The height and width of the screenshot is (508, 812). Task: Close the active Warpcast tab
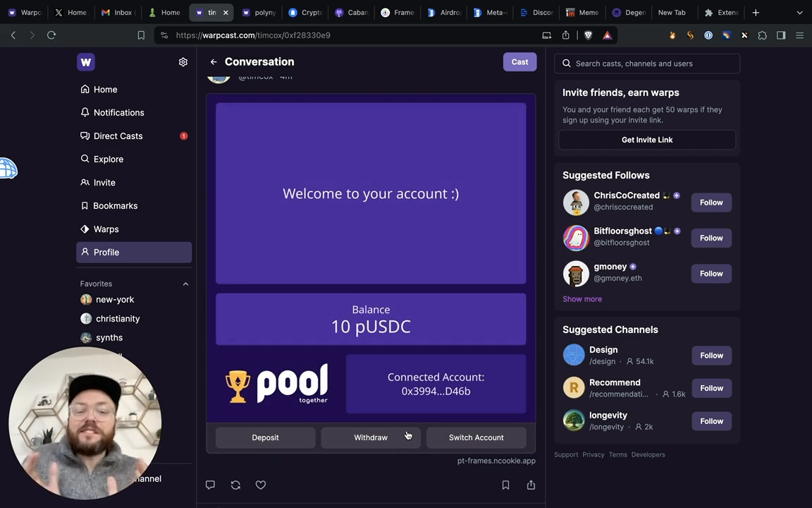tap(226, 13)
